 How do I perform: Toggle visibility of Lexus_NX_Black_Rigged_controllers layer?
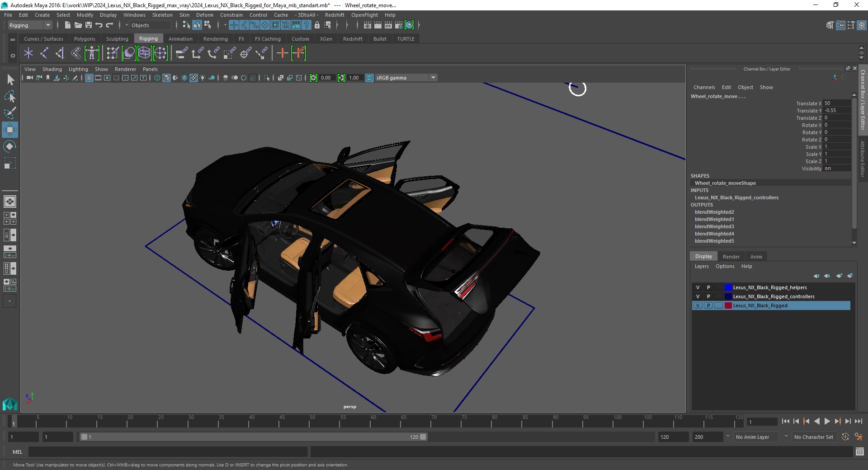click(698, 296)
